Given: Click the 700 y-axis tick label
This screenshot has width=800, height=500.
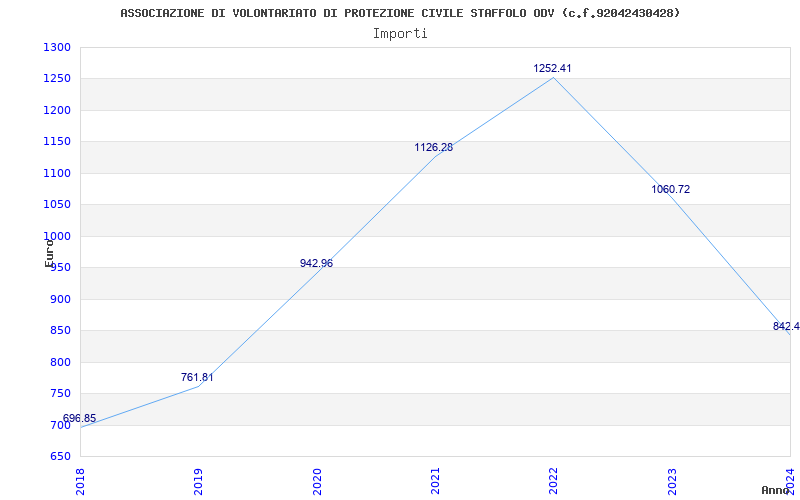Looking at the screenshot, I should click(x=60, y=425).
